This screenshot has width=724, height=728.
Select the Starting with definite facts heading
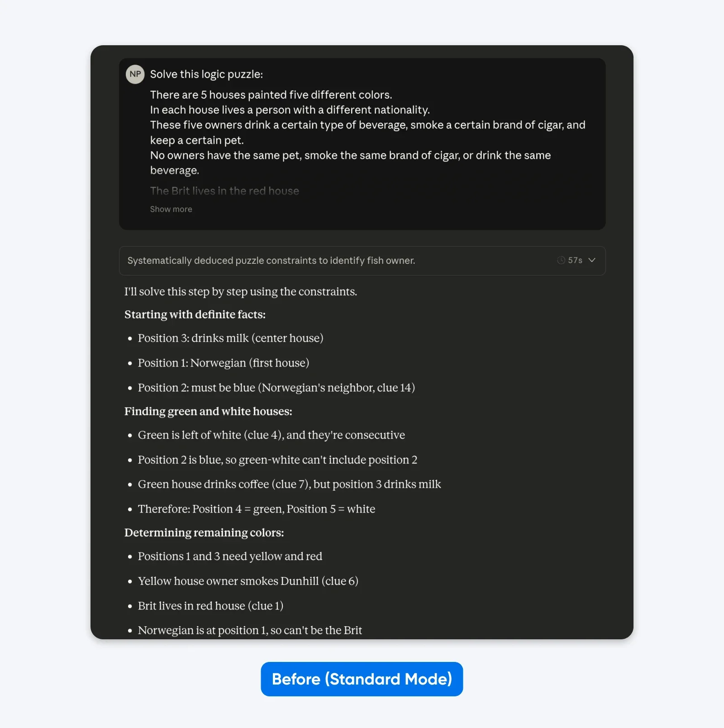coord(195,314)
